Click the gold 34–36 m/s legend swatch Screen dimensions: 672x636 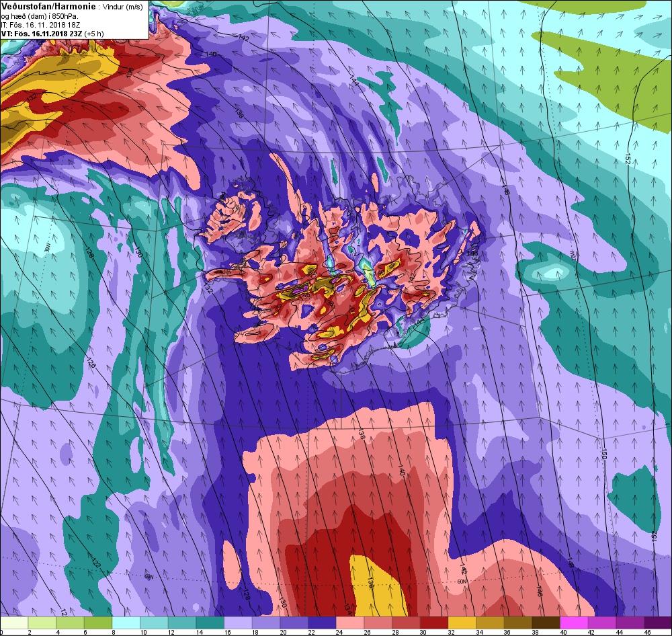pos(490,623)
